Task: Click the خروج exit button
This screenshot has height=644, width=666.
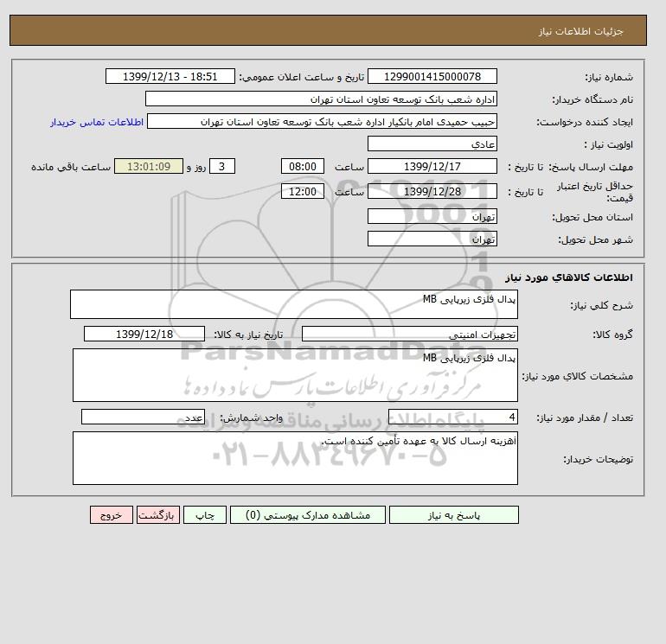Action: pos(112,515)
